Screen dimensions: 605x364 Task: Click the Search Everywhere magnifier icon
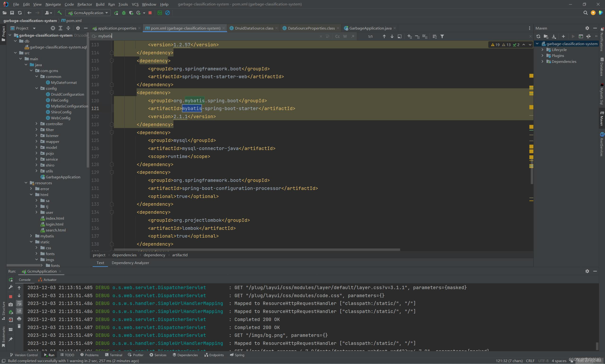point(585,13)
